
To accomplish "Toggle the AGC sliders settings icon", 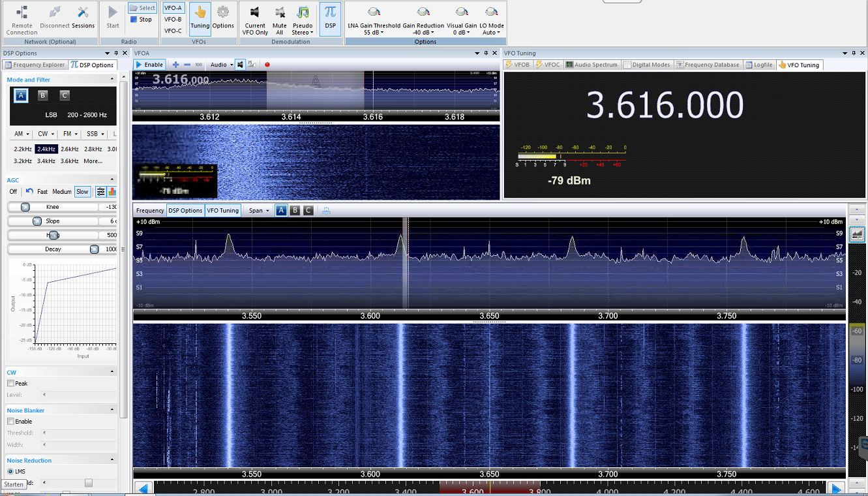I will coord(101,192).
